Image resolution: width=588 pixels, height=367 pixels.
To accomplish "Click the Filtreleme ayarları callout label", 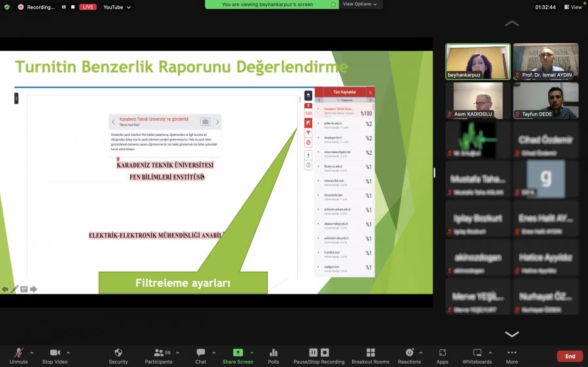I will click(183, 283).
